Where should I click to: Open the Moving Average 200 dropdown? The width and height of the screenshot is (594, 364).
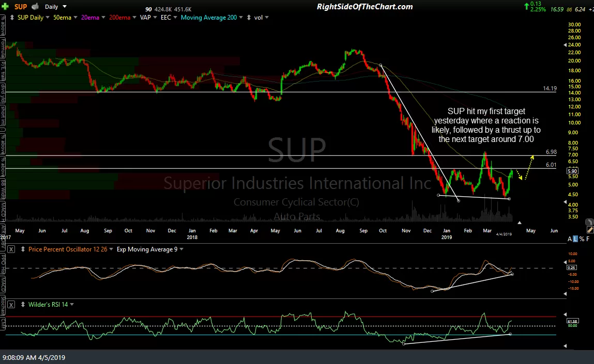click(241, 18)
